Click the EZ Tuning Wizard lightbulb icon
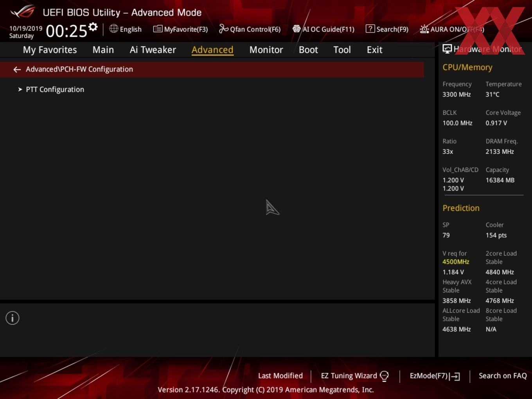Image resolution: width=532 pixels, height=399 pixels. click(x=384, y=376)
